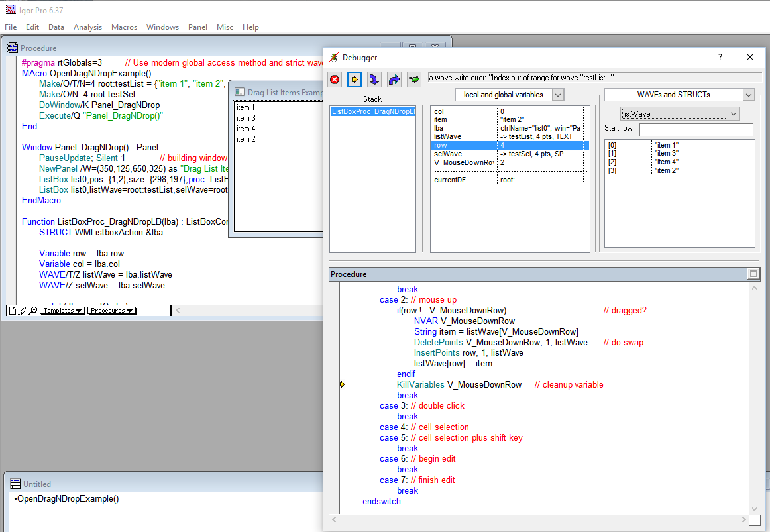
Task: Click the Start row input field
Action: coord(696,130)
